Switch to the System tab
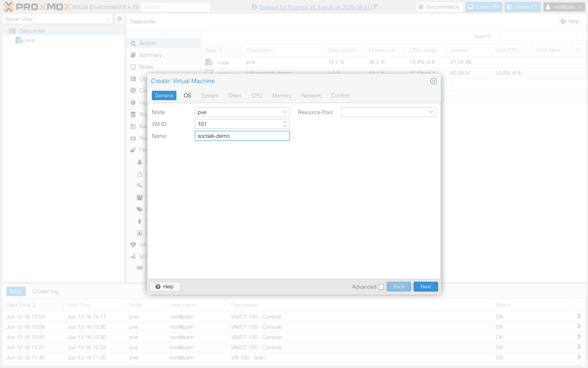588x368 pixels. point(210,96)
